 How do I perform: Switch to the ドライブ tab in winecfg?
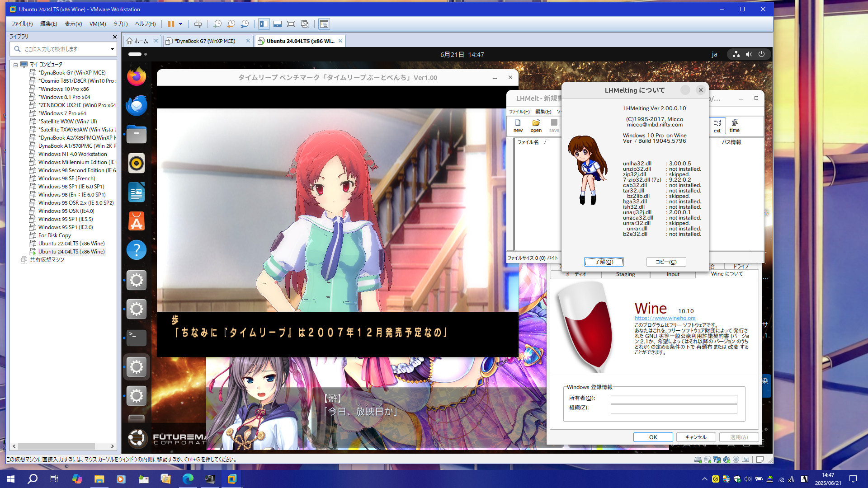click(741, 267)
